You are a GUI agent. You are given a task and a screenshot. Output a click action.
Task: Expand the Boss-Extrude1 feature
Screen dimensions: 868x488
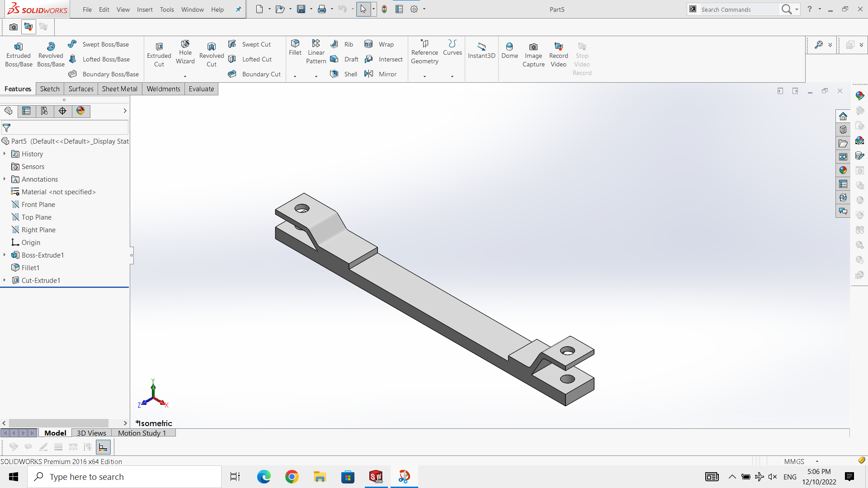pyautogui.click(x=5, y=255)
